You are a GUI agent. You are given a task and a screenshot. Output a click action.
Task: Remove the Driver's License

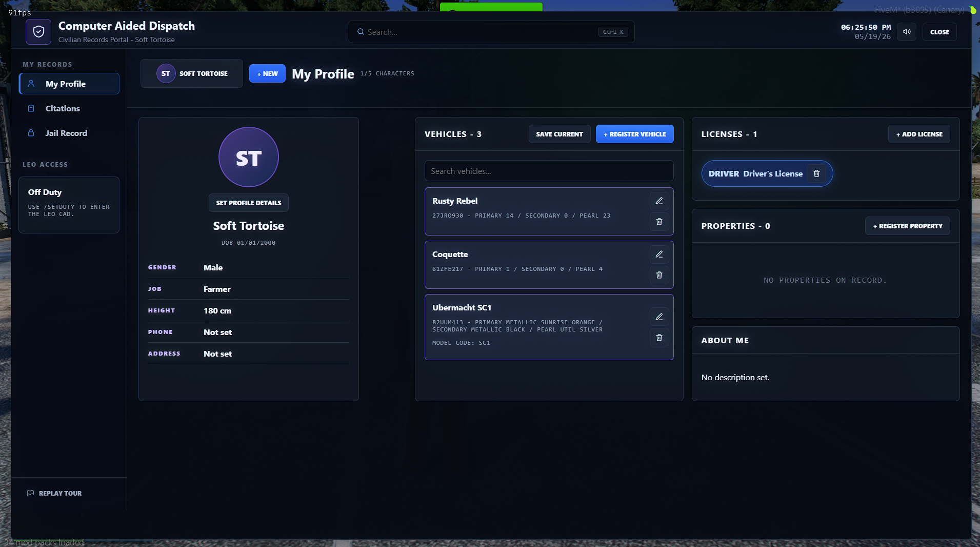pos(816,174)
